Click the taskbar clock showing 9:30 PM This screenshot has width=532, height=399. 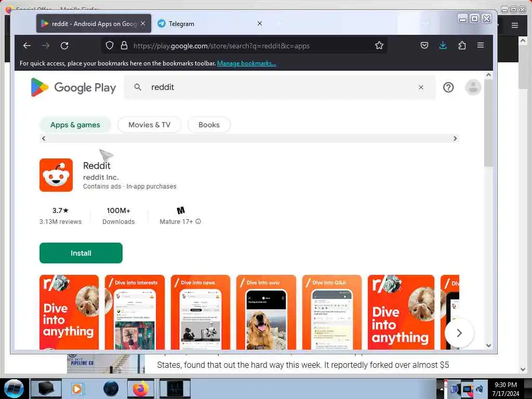click(506, 389)
